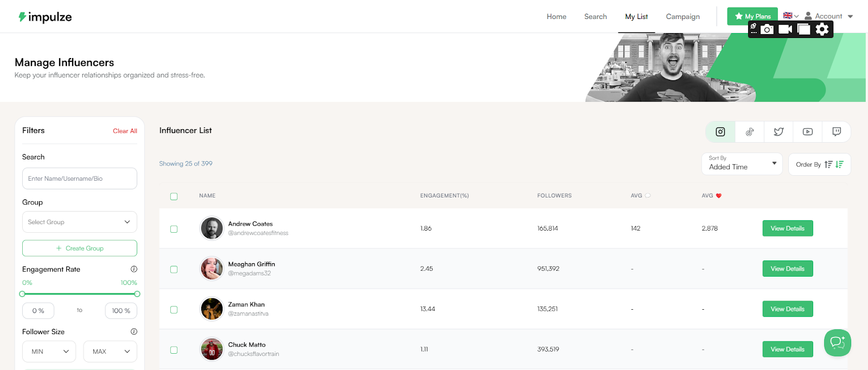Check the Meaghan Griffin row checkbox

tap(174, 269)
